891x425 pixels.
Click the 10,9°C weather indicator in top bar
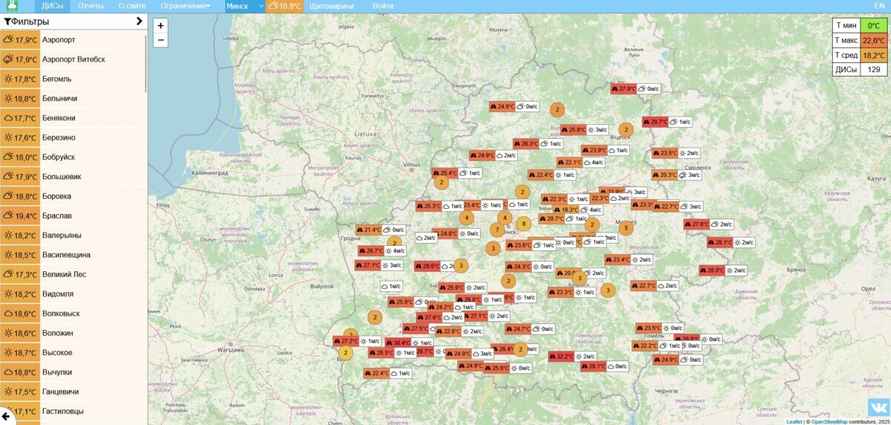tap(285, 6)
